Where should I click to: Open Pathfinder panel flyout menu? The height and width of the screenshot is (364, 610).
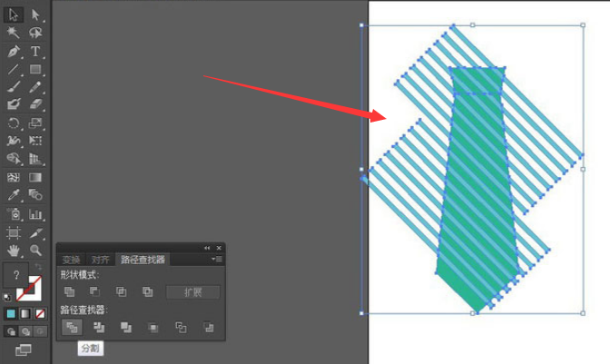click(217, 259)
